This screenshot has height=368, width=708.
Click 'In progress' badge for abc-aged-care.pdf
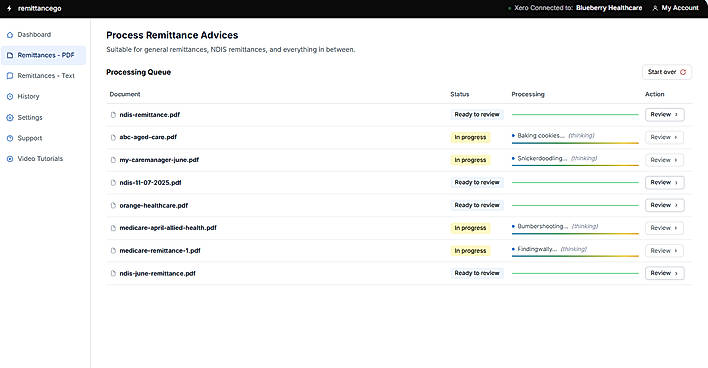(470, 137)
